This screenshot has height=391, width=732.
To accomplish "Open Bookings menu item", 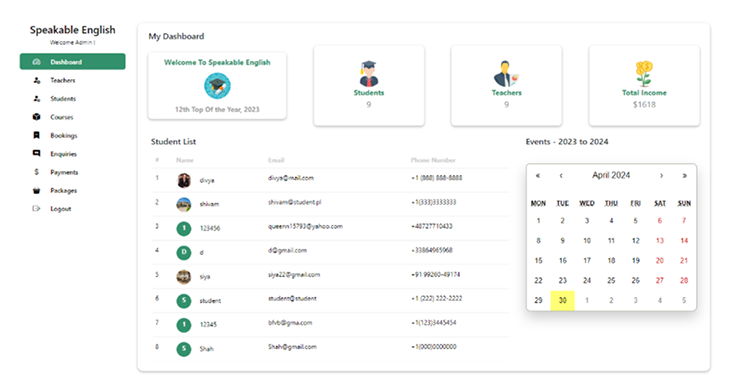I will click(x=72, y=135).
